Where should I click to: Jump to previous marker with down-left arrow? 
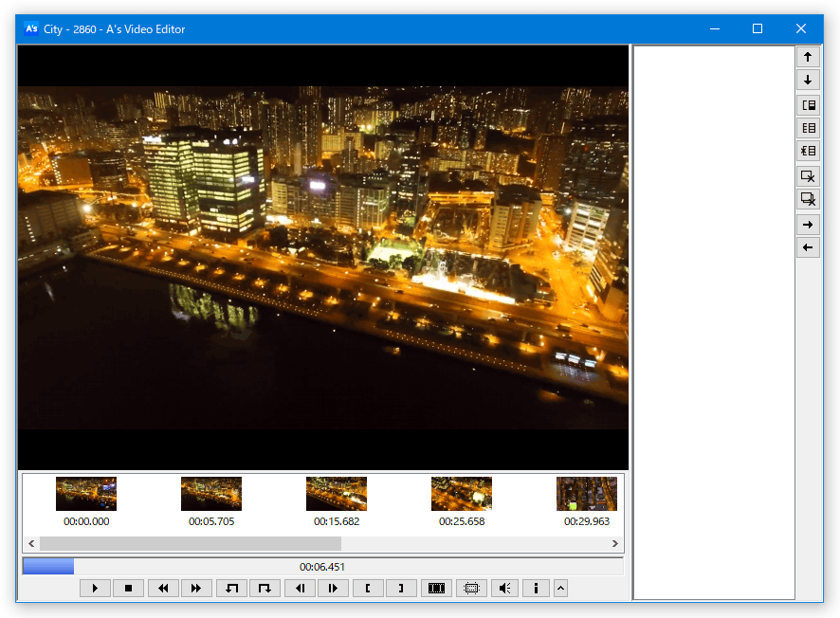(232, 588)
